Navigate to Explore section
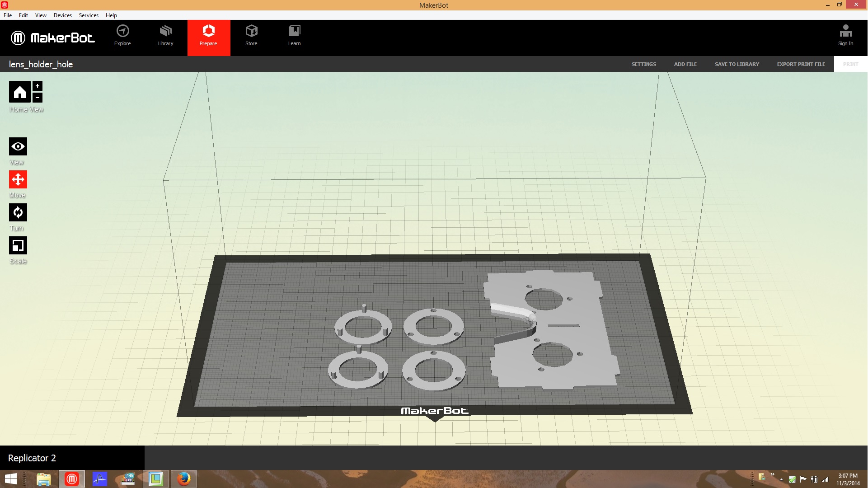This screenshot has width=868, height=488. coord(122,35)
